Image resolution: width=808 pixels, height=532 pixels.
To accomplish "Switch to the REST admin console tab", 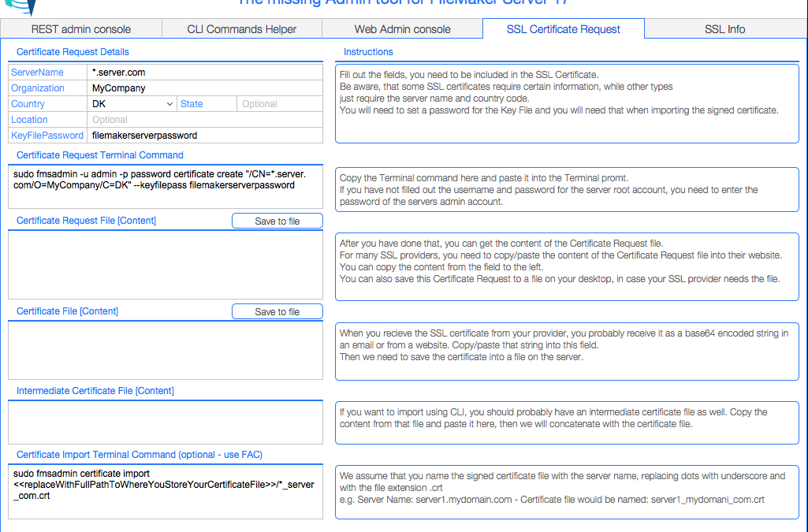I will (81, 29).
